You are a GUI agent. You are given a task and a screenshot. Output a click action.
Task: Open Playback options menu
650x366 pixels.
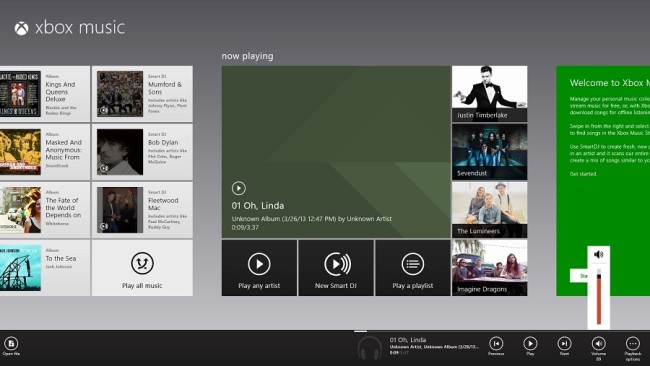[x=633, y=344]
